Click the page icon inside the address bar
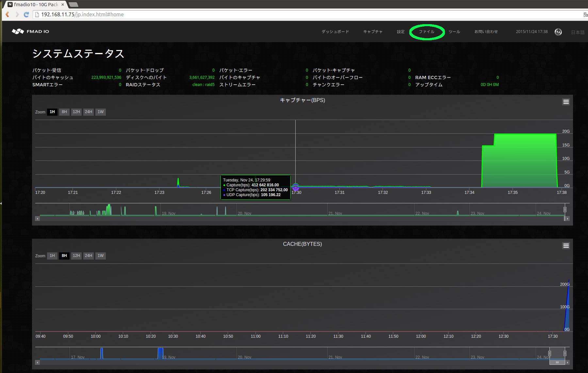Screen dimensions: 588x373 pyautogui.click(x=37, y=14)
